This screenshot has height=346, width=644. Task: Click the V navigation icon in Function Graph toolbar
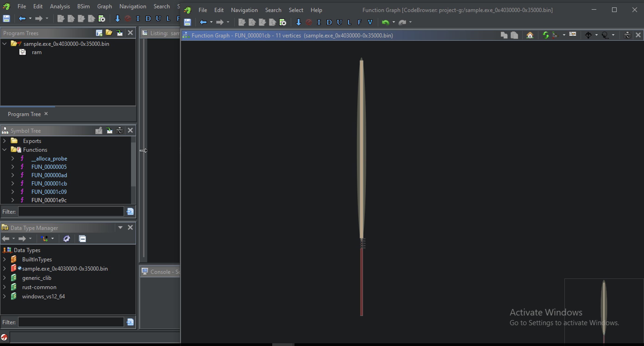click(370, 22)
